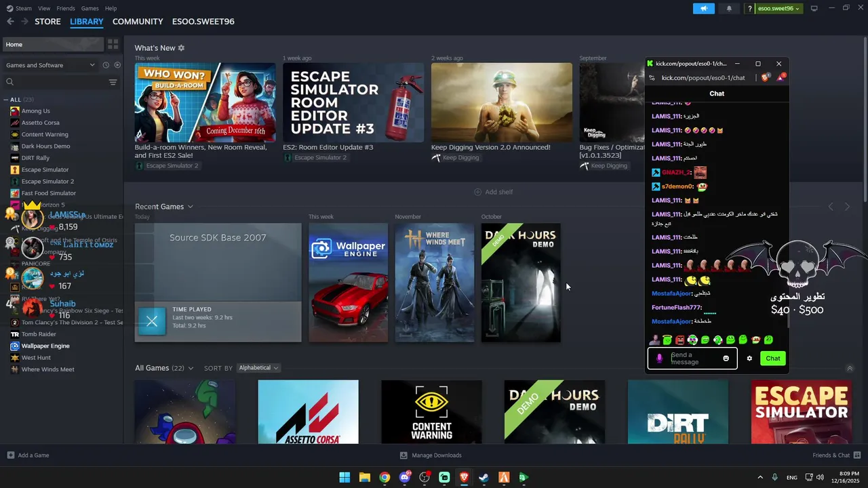This screenshot has height=488, width=868.
Task: Open the Escape Simulator Room Editor Update news
Action: (353, 103)
